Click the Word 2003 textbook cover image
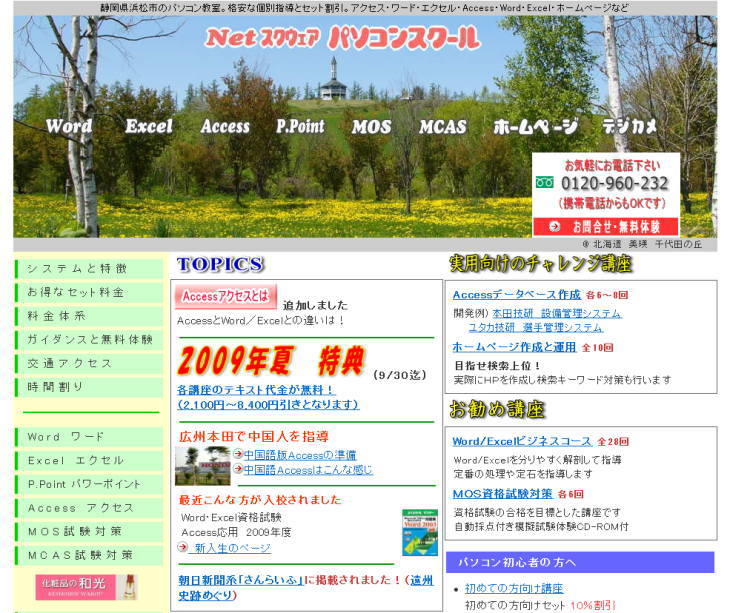 420,532
